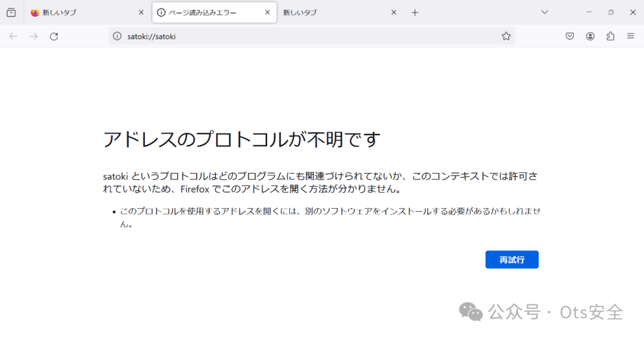The width and height of the screenshot is (644, 338).
Task: Click bullet text このプロトコルを使用するアドレス
Action: 330,218
